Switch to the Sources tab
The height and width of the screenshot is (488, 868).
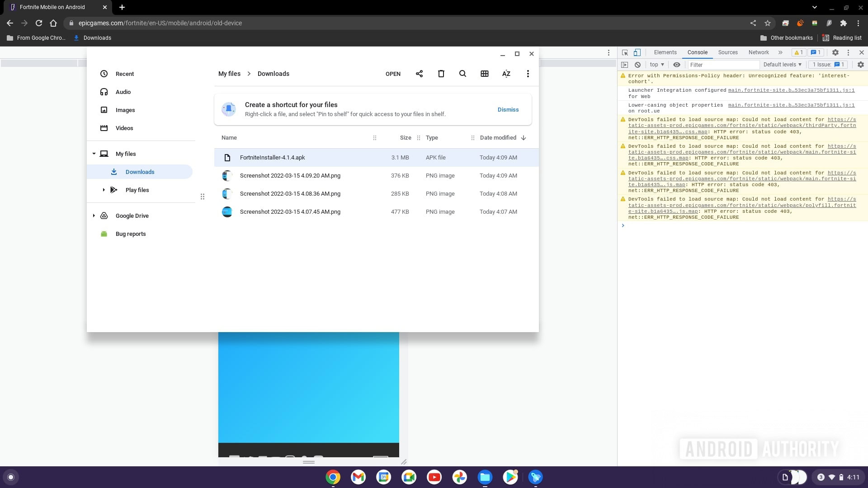[727, 52]
